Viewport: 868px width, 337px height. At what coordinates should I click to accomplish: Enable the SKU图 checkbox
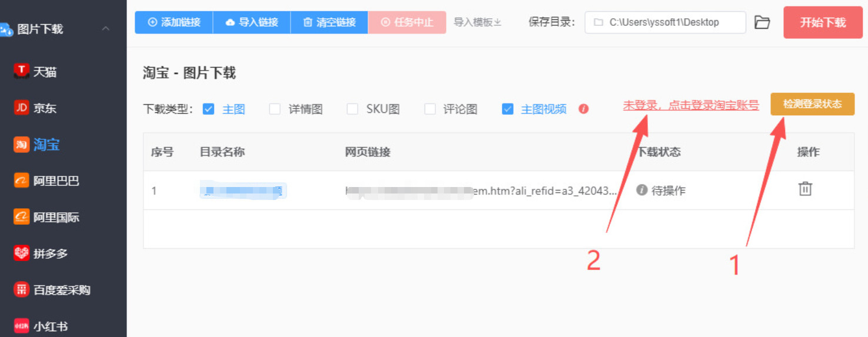pyautogui.click(x=352, y=109)
